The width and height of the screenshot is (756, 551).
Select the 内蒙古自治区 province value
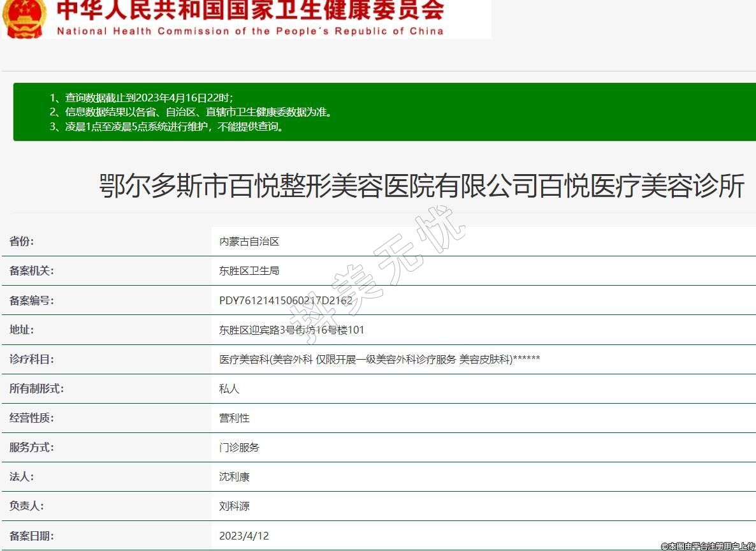249,242
